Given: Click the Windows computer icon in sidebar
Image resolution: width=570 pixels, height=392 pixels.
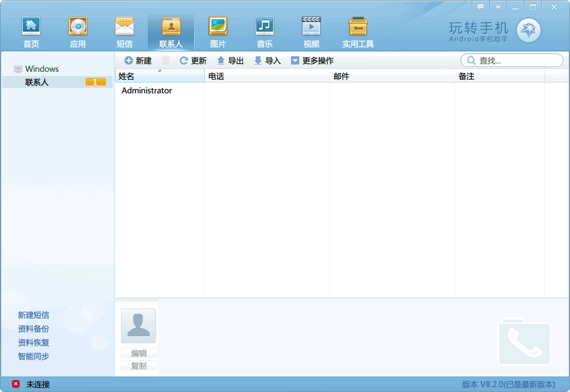Looking at the screenshot, I should tap(18, 69).
